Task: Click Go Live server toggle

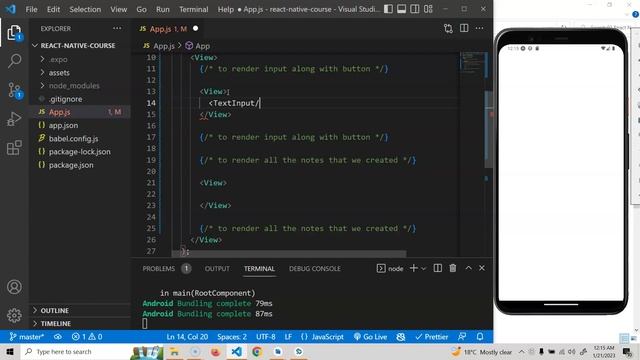Action: click(370, 337)
